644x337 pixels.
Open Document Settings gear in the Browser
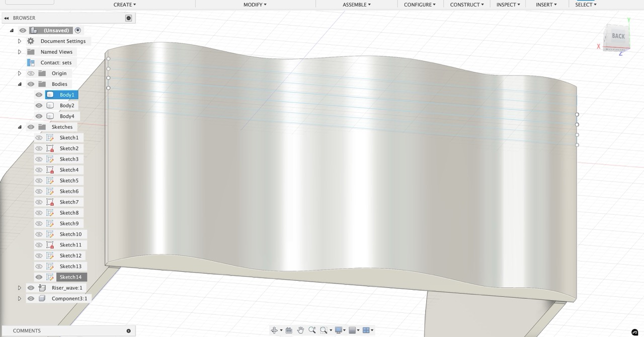(x=30, y=41)
